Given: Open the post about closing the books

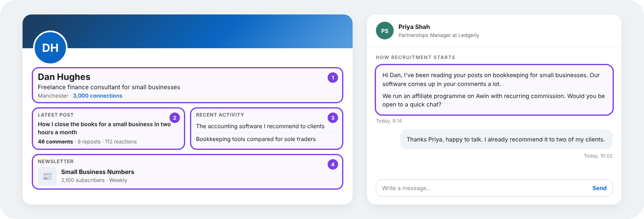Looking at the screenshot, I should (x=104, y=128).
